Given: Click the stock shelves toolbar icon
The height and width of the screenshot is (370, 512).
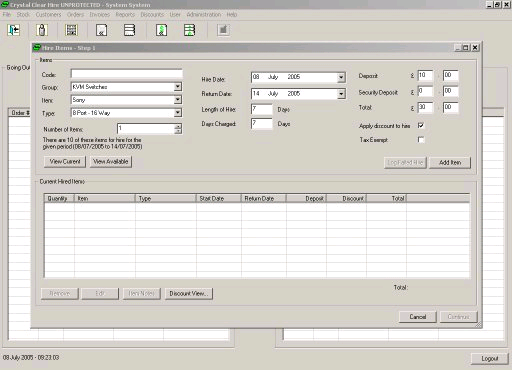Looking at the screenshot, I should [72, 30].
